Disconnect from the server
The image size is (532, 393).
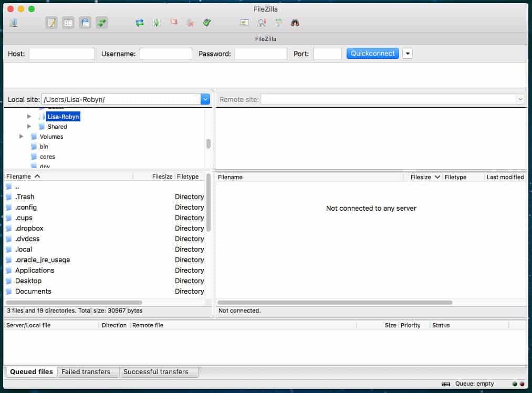190,23
